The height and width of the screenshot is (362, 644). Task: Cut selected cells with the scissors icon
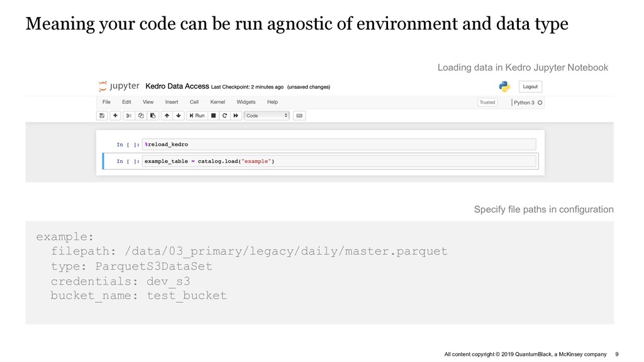click(128, 116)
